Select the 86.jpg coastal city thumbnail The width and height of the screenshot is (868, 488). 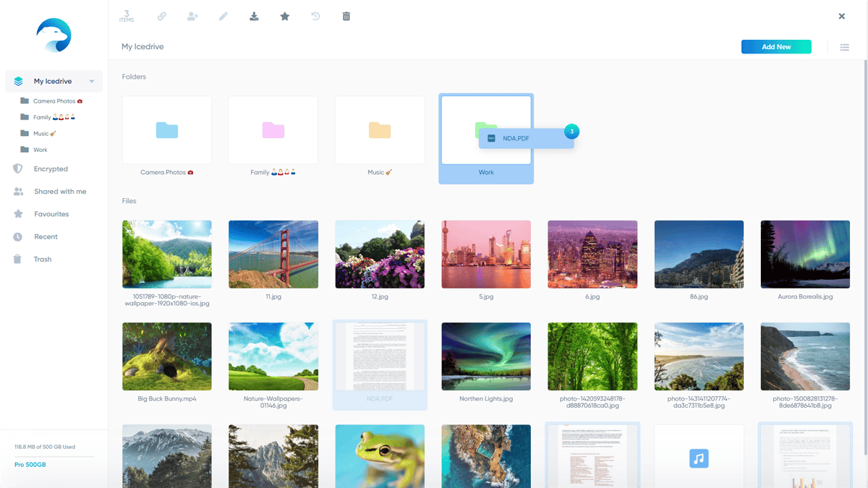pyautogui.click(x=699, y=254)
